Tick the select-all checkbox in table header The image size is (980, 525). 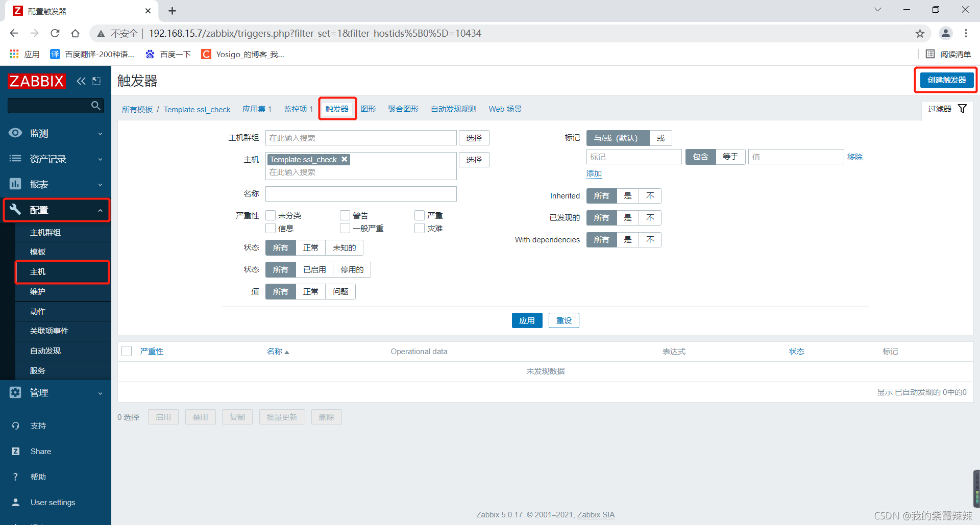(x=127, y=351)
